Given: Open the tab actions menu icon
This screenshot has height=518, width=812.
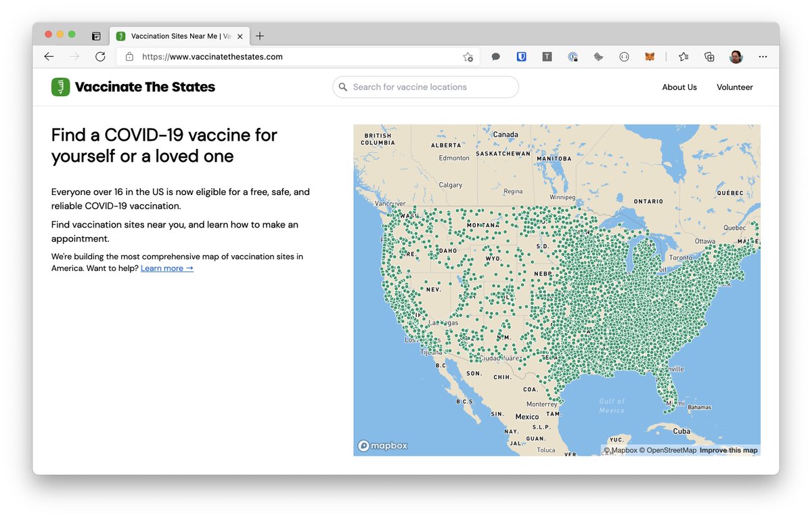Looking at the screenshot, I should (x=96, y=36).
